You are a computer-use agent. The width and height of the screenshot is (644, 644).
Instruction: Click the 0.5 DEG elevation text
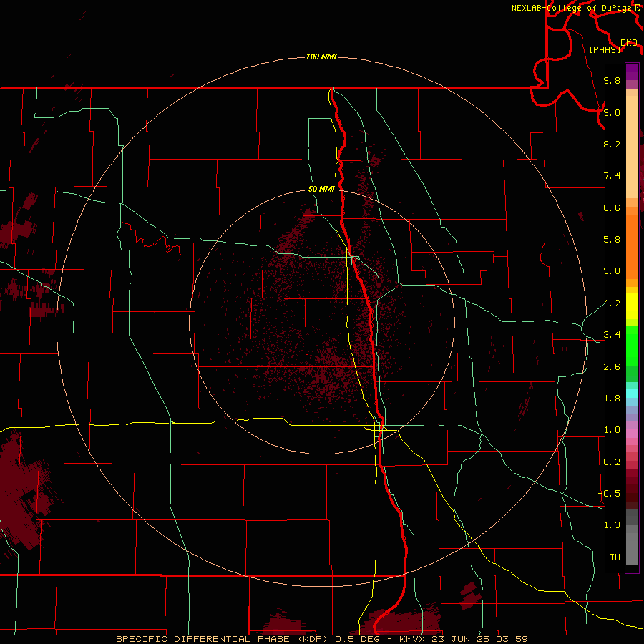pos(357,639)
